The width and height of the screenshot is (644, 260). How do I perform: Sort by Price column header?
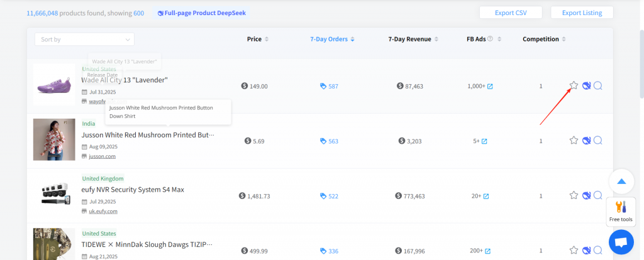258,39
